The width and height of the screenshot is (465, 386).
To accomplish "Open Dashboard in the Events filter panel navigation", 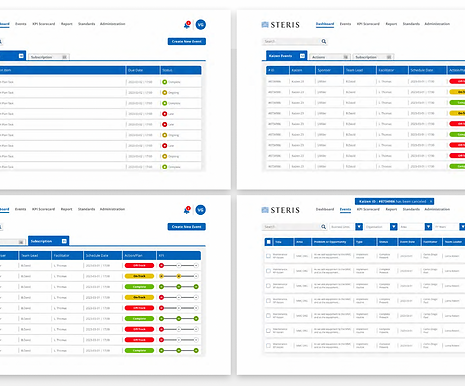I will pyautogui.click(x=325, y=209).
